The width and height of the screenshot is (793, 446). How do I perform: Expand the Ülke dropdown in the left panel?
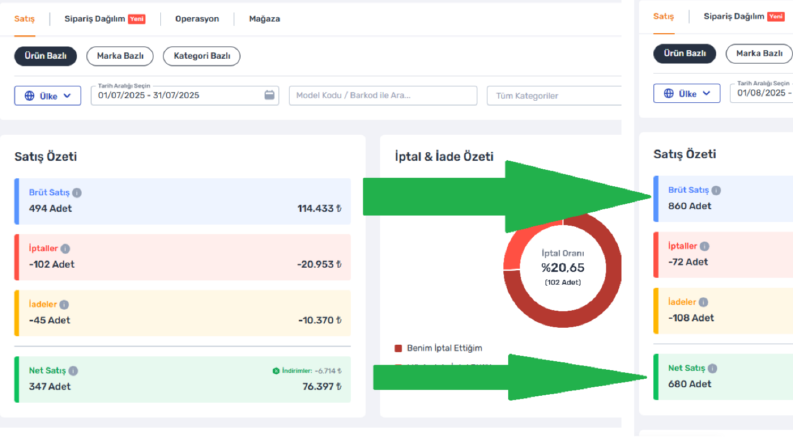[x=48, y=96]
